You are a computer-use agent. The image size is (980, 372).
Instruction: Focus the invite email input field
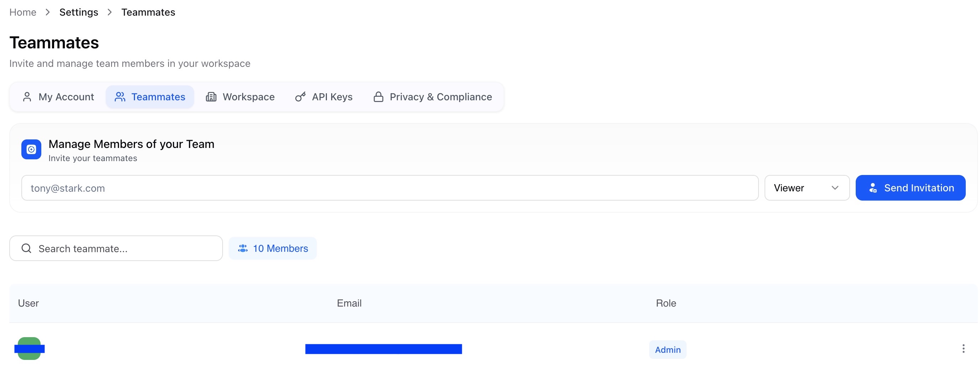click(390, 188)
